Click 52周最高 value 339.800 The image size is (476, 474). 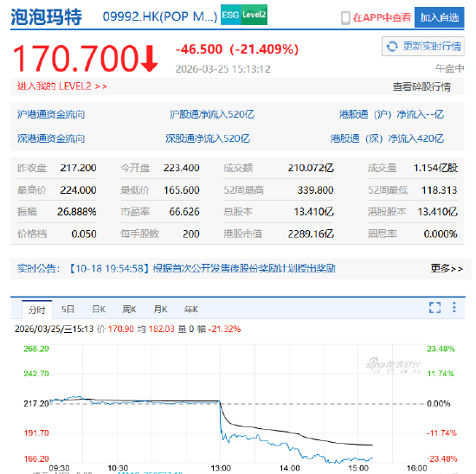(315, 190)
